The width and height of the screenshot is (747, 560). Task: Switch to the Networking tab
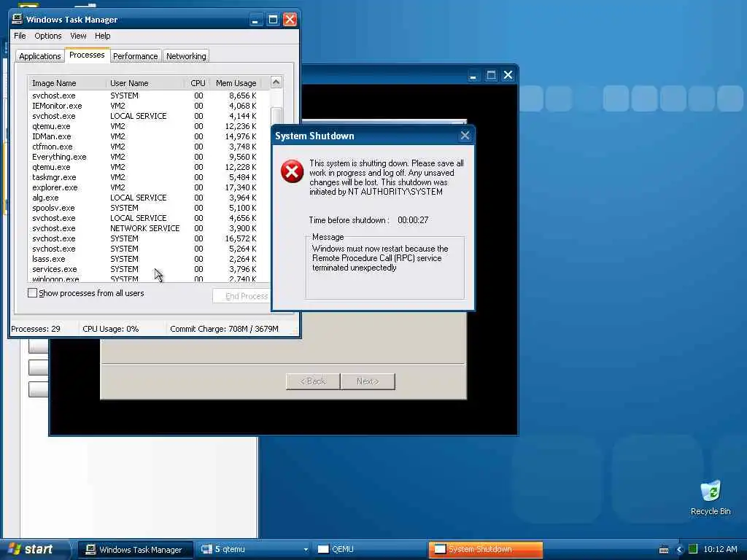[x=186, y=56]
